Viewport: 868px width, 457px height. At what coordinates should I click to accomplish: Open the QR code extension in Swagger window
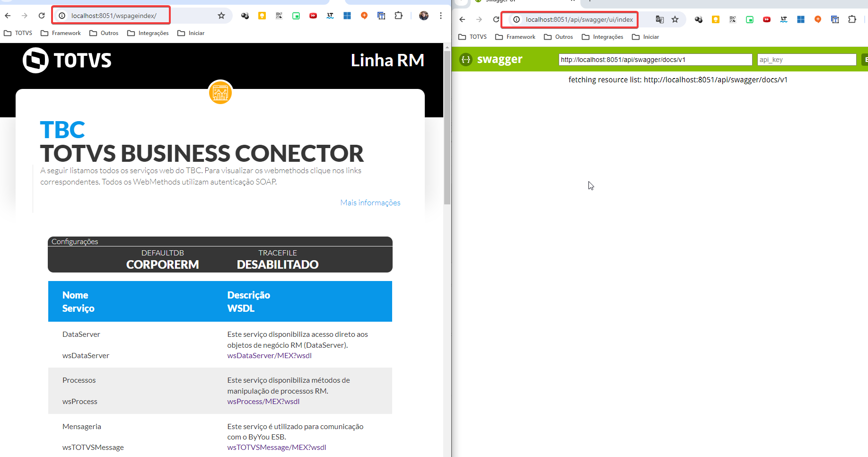[x=733, y=19]
